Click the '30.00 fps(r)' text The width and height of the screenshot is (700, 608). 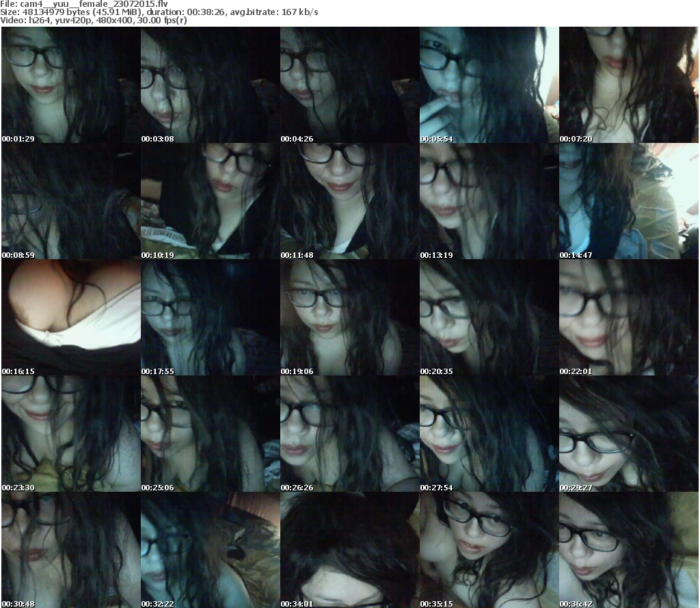[161, 20]
